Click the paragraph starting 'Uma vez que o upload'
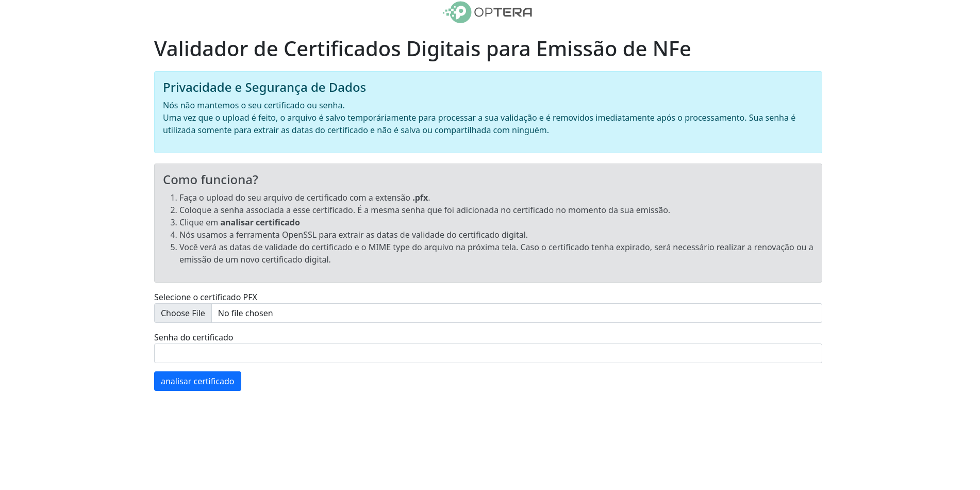The height and width of the screenshot is (490, 980). coord(479,118)
